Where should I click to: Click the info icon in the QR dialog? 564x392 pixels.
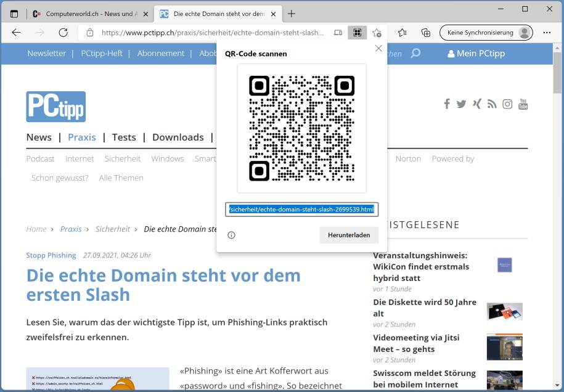tap(230, 235)
